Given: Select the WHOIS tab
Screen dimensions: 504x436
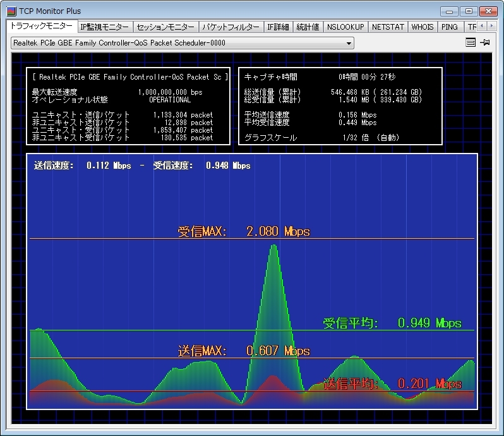Looking at the screenshot, I should (423, 27).
